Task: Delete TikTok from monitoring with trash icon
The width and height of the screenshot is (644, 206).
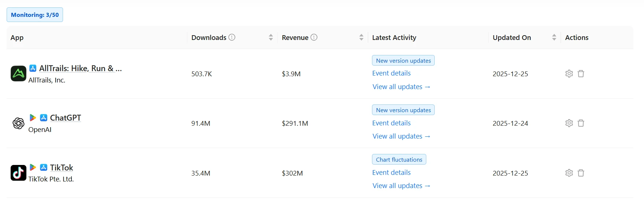Action: tap(581, 173)
